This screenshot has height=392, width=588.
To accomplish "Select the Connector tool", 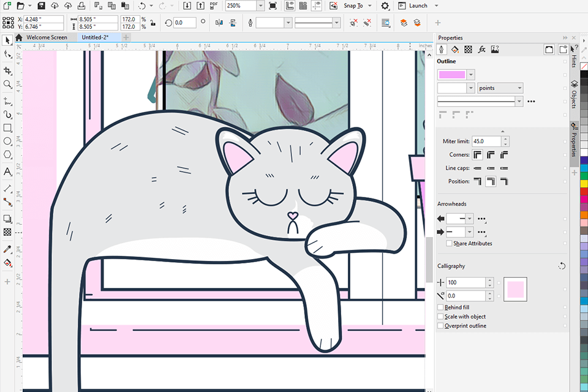I will (x=7, y=202).
